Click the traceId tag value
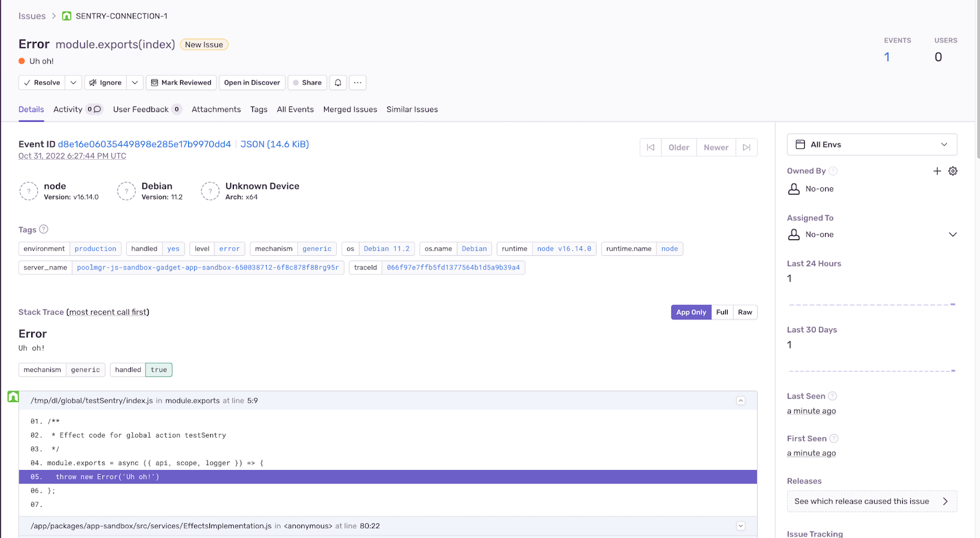This screenshot has width=980, height=538. (x=453, y=267)
